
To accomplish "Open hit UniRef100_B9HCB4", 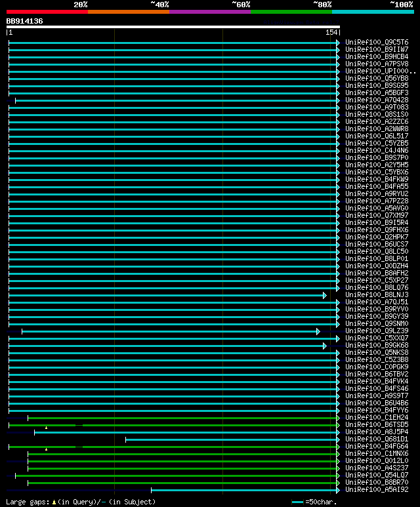I will click(377, 56).
